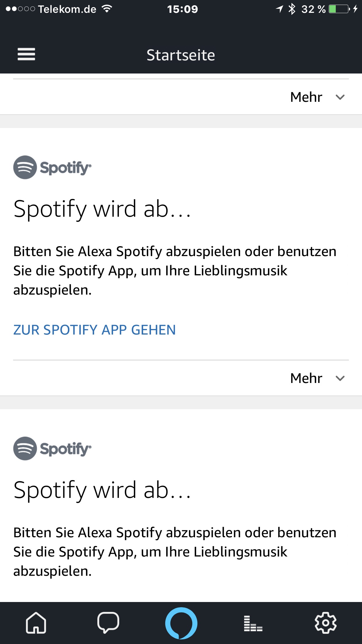Activate the blue Alexa ring button
The width and height of the screenshot is (362, 644).
click(x=181, y=623)
